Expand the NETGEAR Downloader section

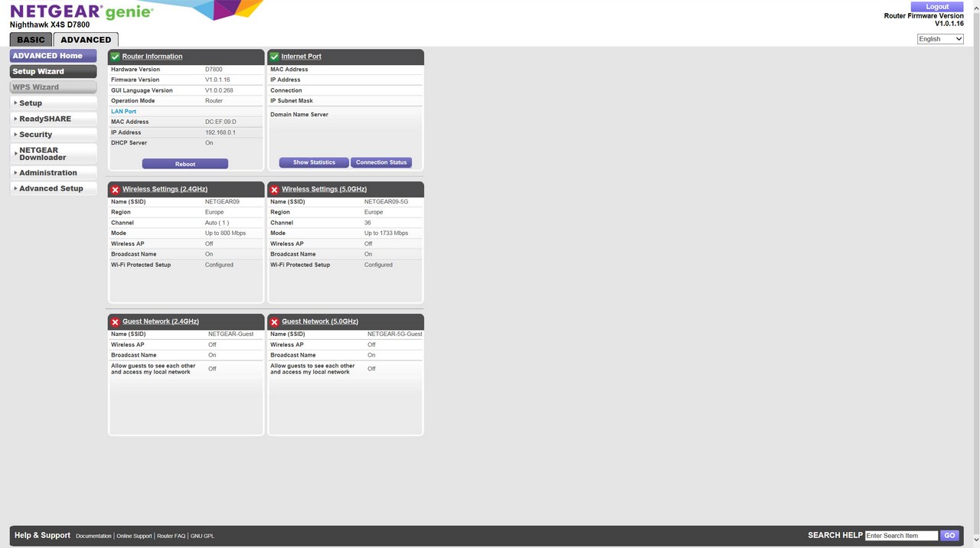(54, 154)
